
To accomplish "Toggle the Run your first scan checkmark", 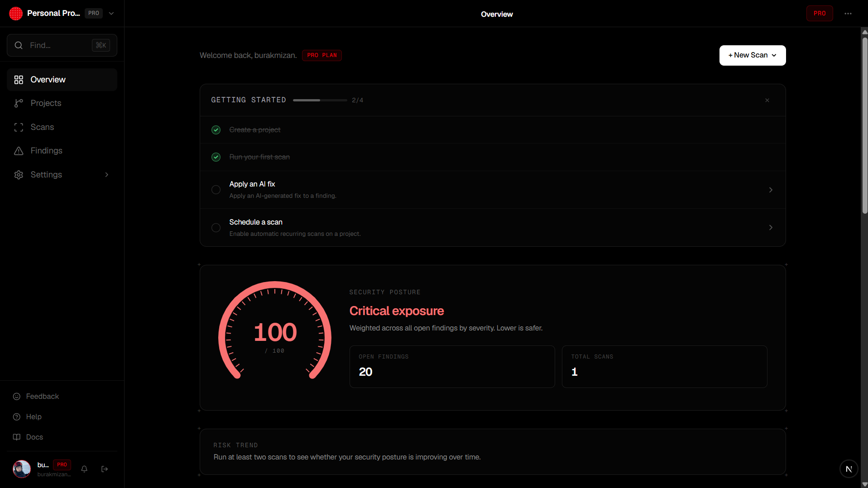I will click(x=216, y=157).
